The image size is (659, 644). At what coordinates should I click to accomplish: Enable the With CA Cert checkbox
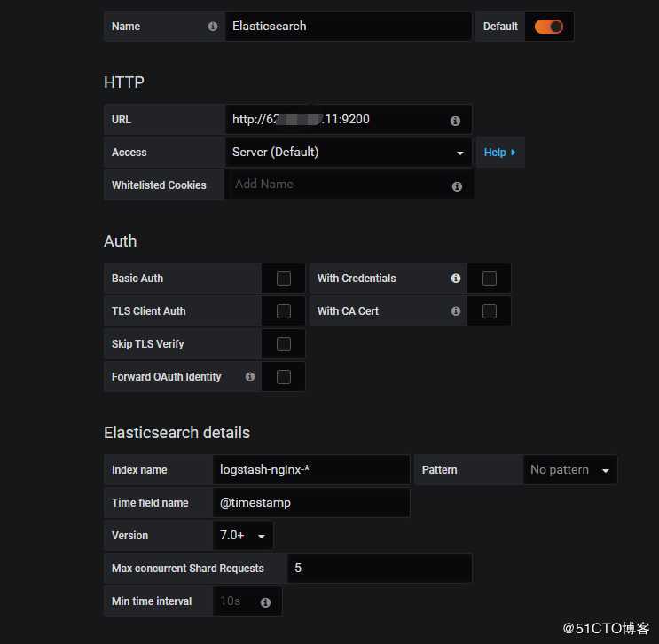pos(490,311)
